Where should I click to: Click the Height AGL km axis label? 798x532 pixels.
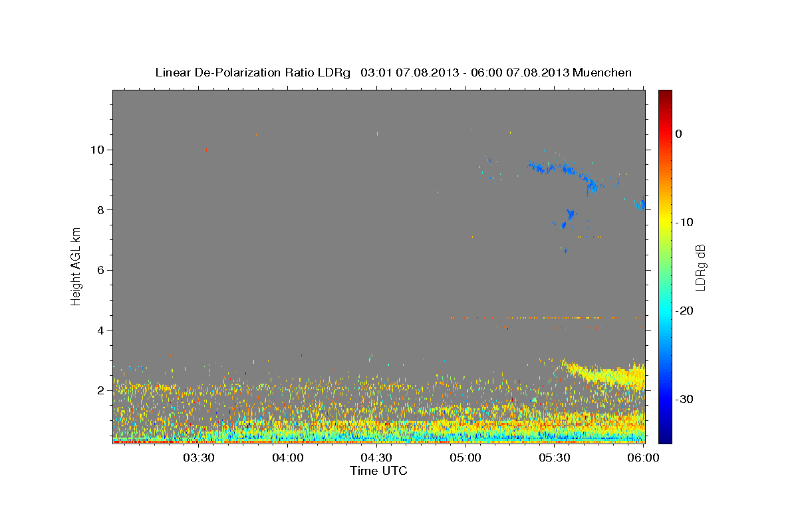click(76, 266)
